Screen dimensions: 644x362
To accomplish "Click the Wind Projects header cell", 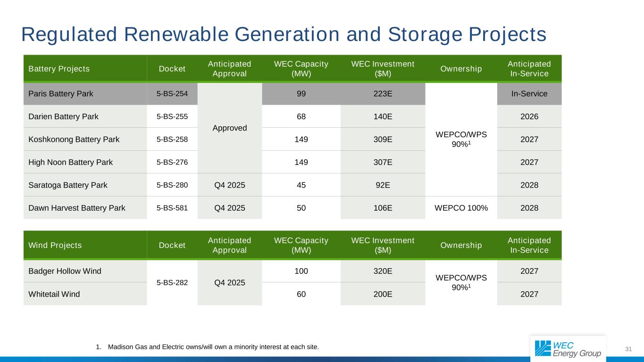I will click(x=85, y=245).
